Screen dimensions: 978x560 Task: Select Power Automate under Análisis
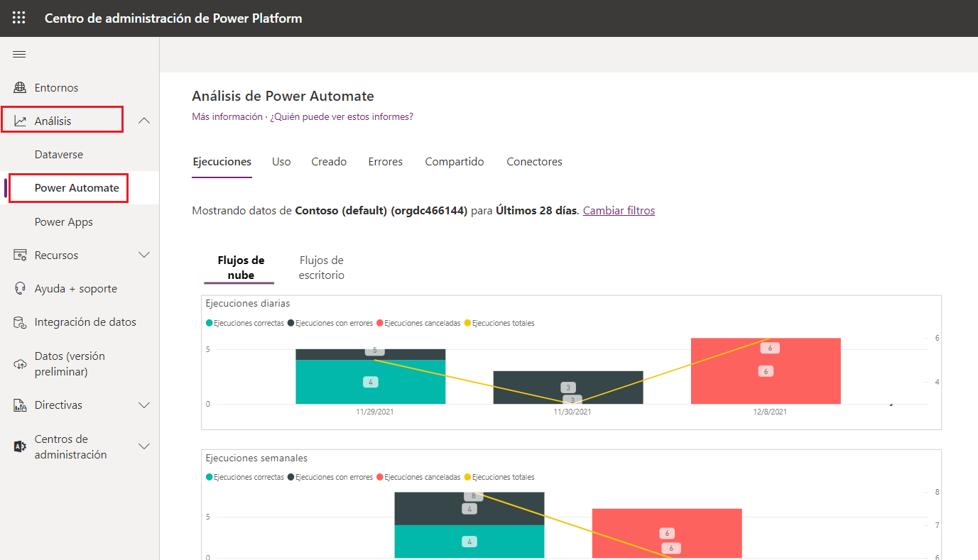point(80,188)
